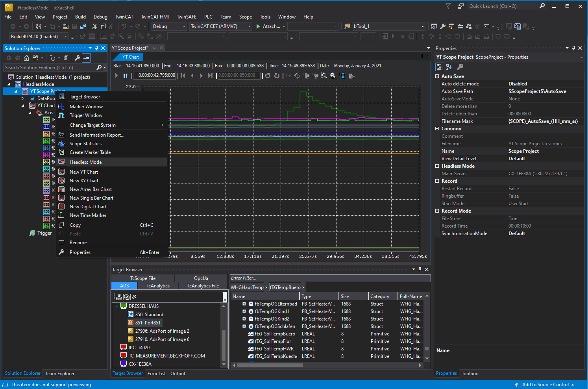Click the Search Solution Explorer field
Image resolution: width=588 pixels, height=389 pixels.
pyautogui.click(x=49, y=68)
